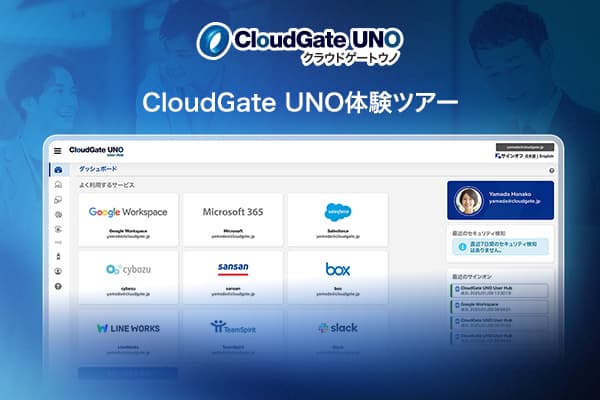The height and width of the screenshot is (400, 600).
Task: Click Yamada Hanako's profile photo
Action: (x=469, y=201)
